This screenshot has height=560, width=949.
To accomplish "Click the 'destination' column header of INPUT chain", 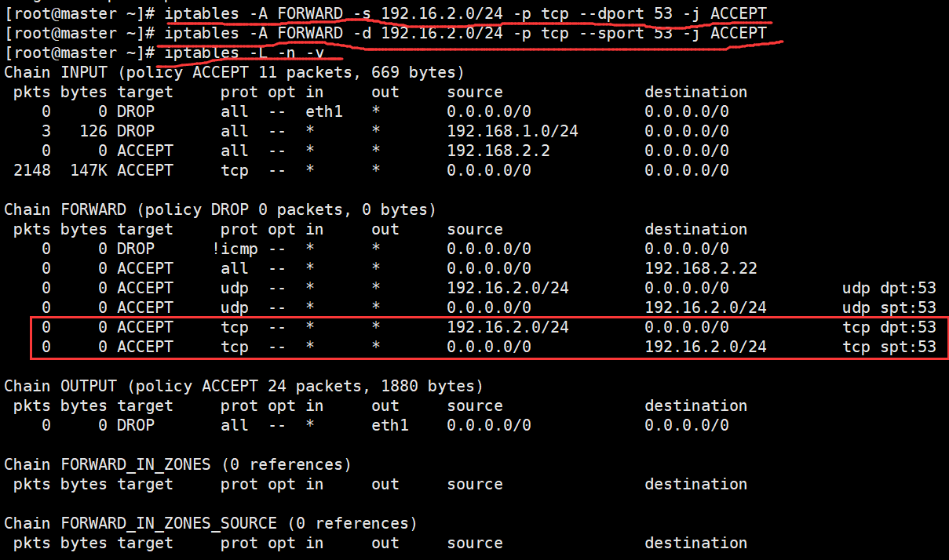I will click(696, 92).
